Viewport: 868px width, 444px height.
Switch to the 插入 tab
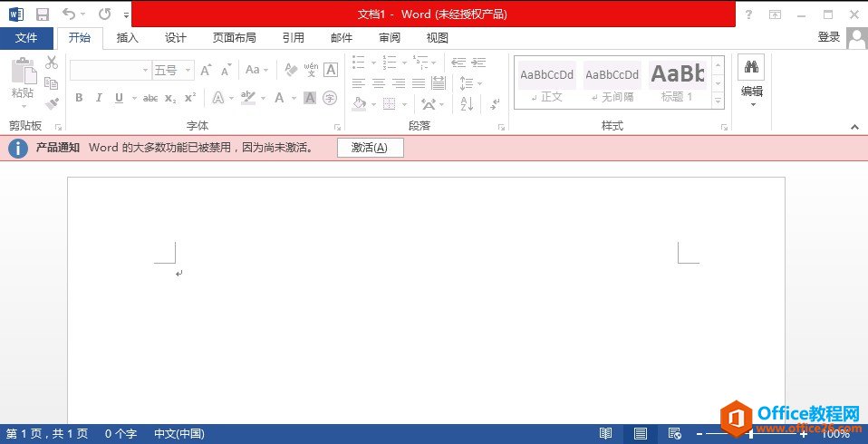(128, 38)
